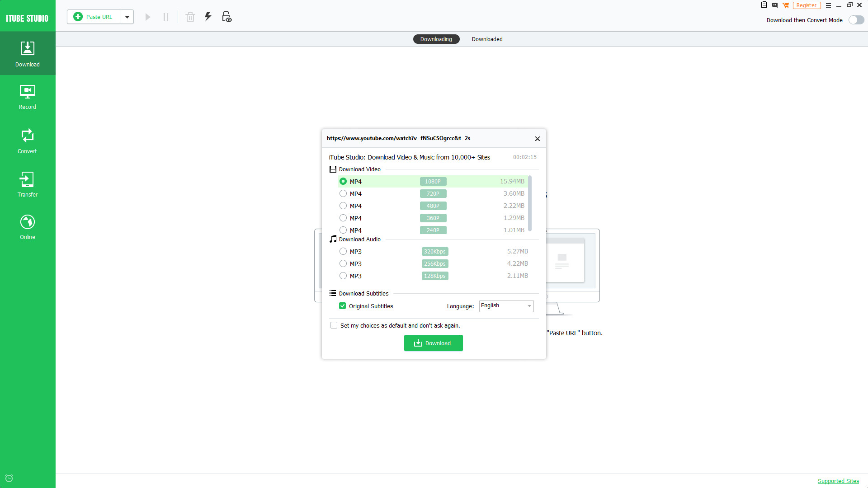
Task: Select the 720P MP4 video option
Action: click(343, 193)
